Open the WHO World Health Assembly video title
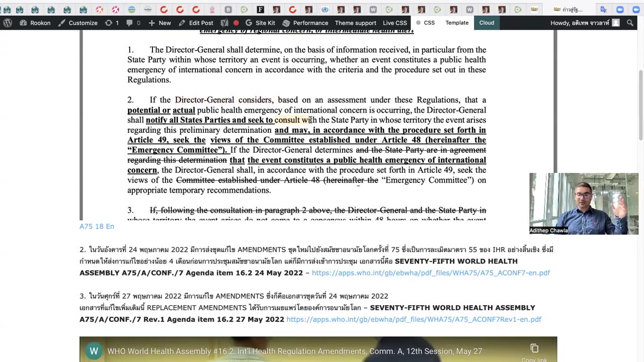Image resolution: width=644 pixels, height=362 pixels. pos(295,351)
